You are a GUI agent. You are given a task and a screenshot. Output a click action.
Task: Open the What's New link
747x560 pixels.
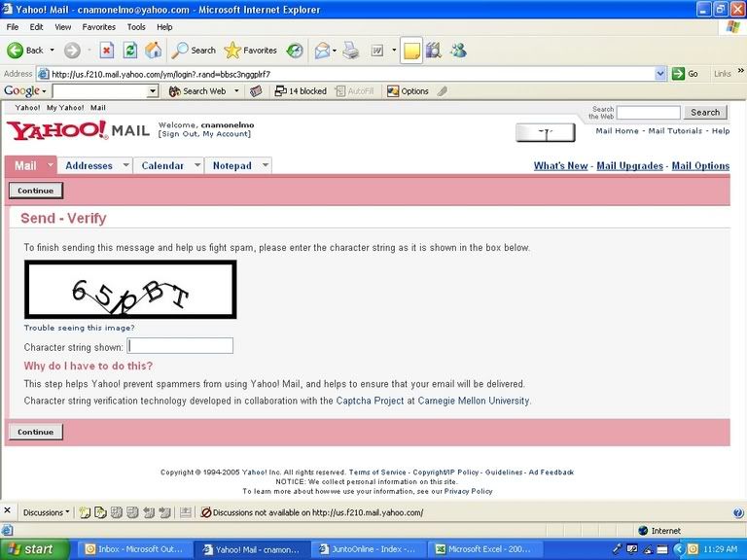[x=560, y=165]
